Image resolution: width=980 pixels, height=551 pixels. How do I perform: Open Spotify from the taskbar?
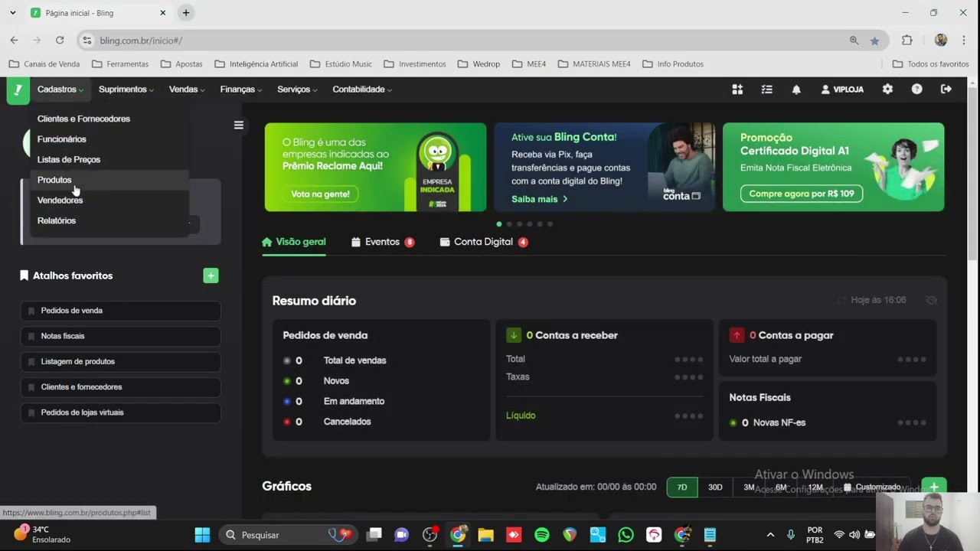[541, 535]
